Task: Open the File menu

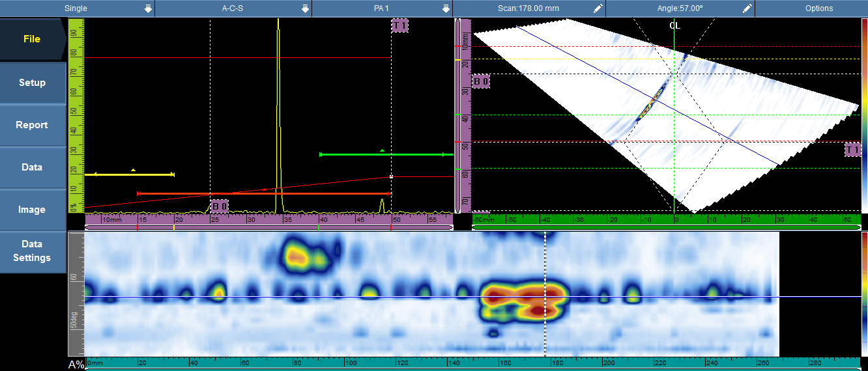Action: click(33, 39)
